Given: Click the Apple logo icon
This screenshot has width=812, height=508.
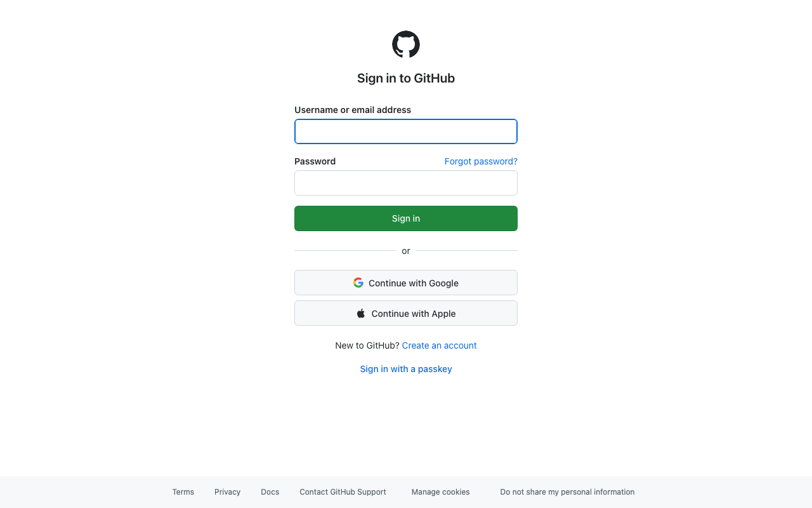Looking at the screenshot, I should 360,312.
